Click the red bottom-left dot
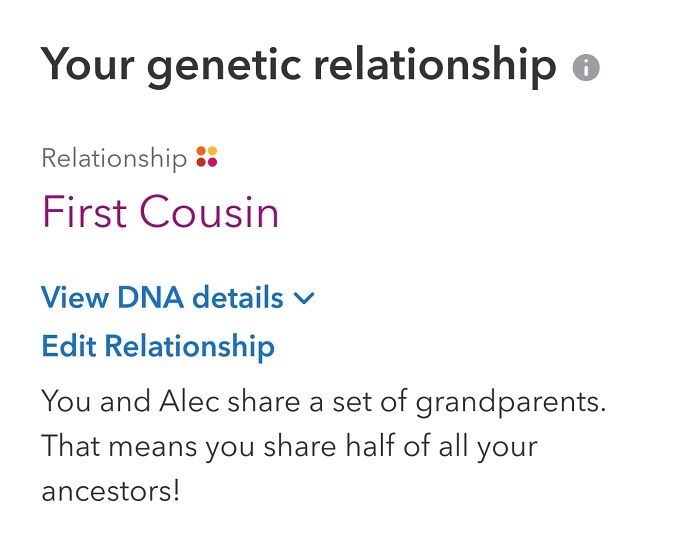The height and width of the screenshot is (539, 700). point(202,163)
